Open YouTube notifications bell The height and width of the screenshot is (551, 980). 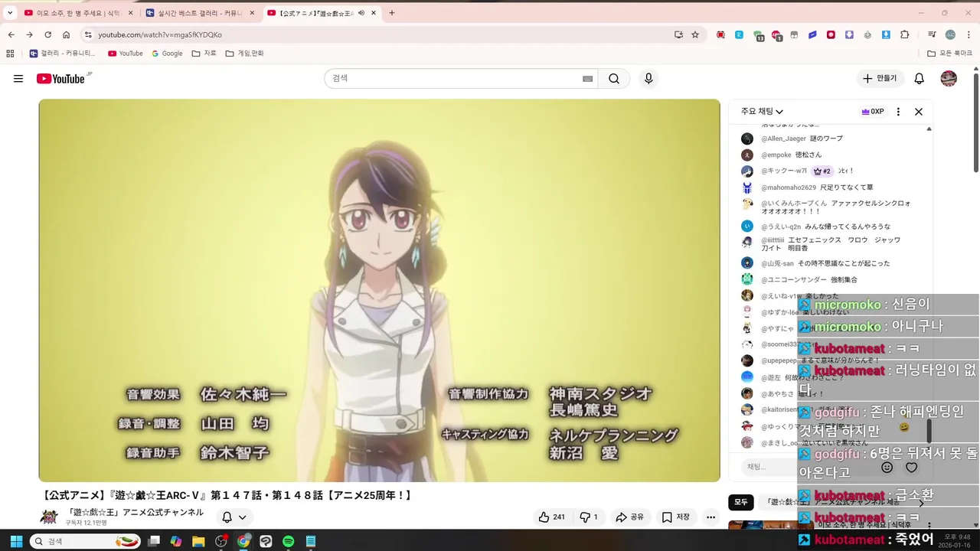click(x=920, y=79)
